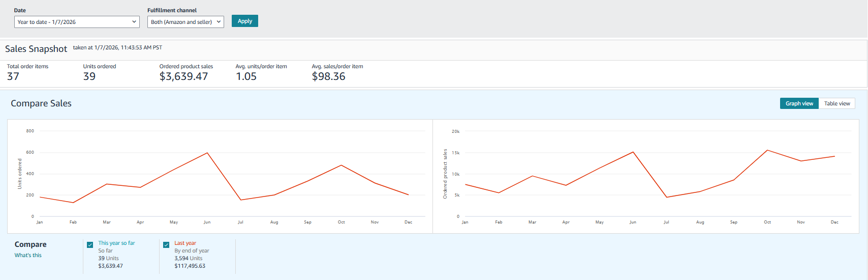
Task: Click the This year so far label
Action: pyautogui.click(x=116, y=243)
